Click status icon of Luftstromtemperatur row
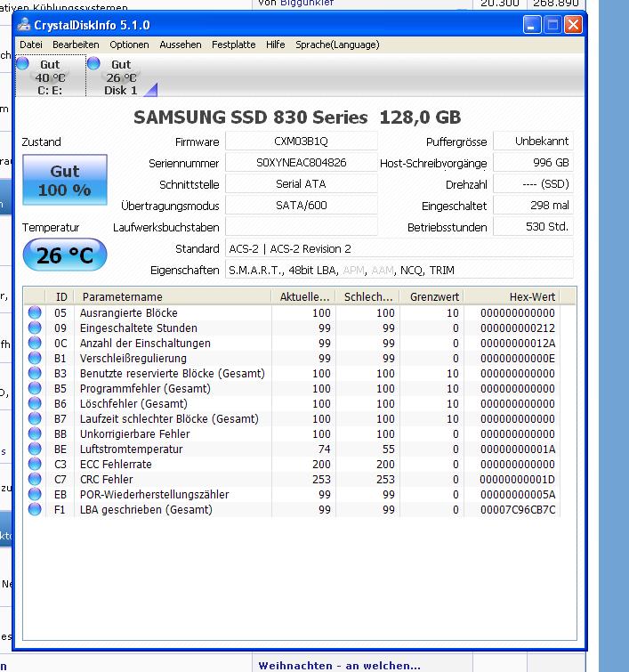 35,449
